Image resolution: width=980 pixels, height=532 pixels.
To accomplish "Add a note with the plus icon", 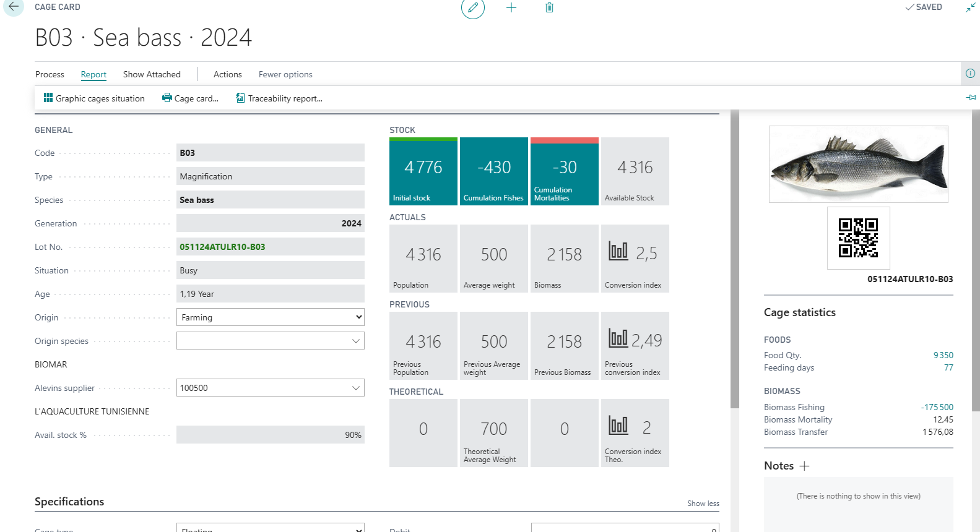I will [x=804, y=466].
